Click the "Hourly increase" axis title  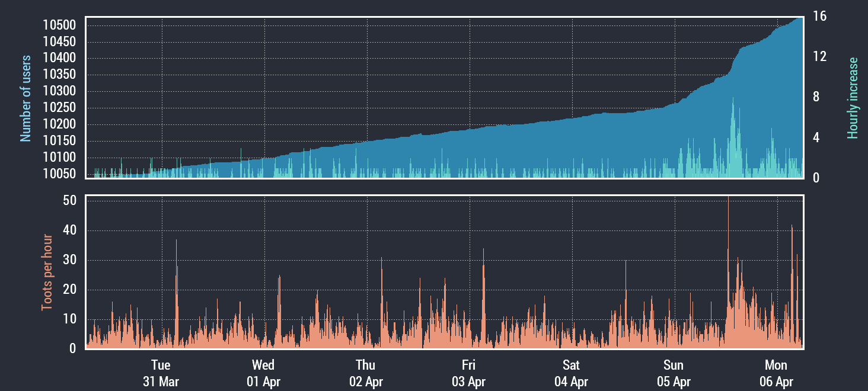853,98
